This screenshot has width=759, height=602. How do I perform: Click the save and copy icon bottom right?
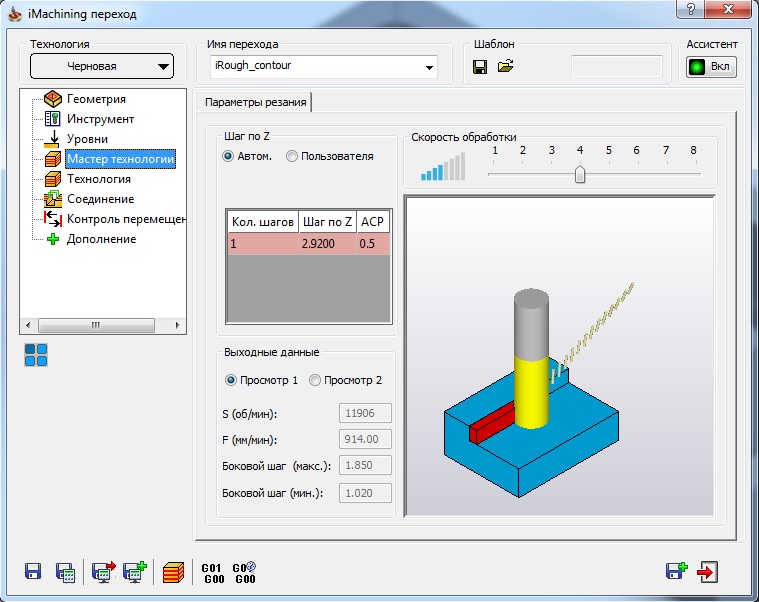[x=676, y=571]
